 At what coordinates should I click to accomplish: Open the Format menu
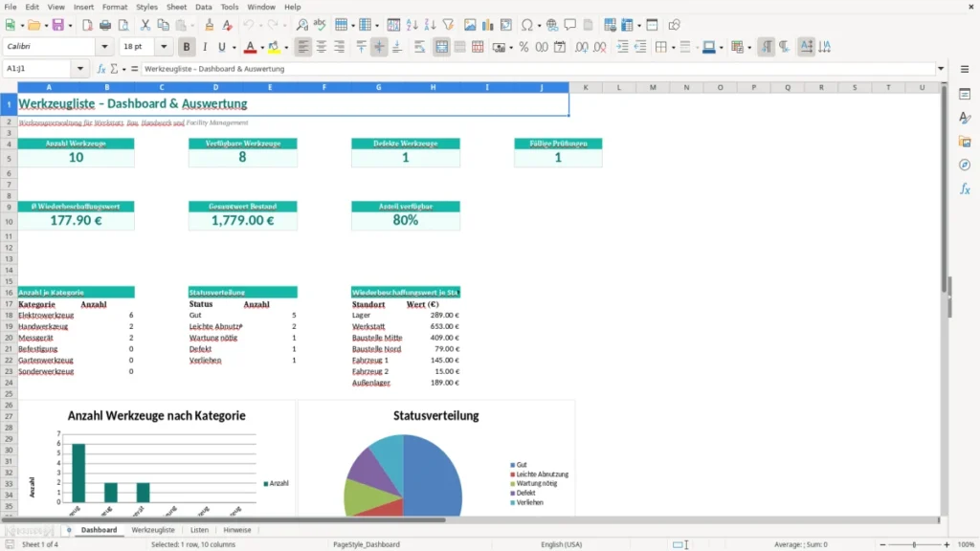[115, 7]
